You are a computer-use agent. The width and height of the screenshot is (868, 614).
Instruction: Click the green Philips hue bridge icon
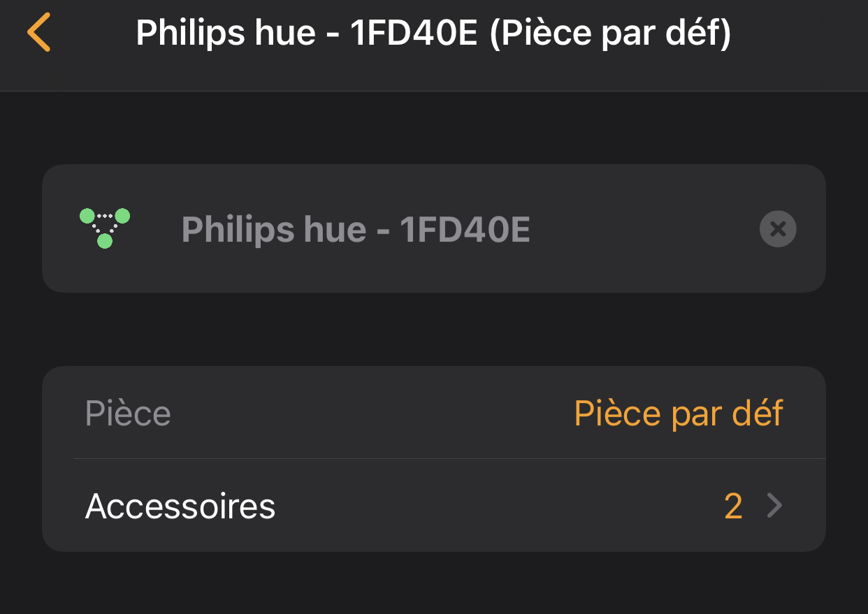click(105, 228)
